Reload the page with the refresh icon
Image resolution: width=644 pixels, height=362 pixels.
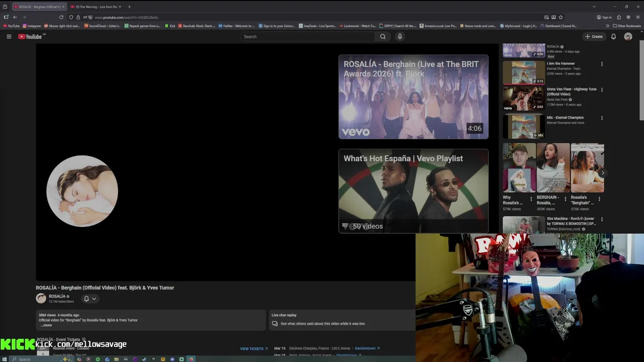pyautogui.click(x=61, y=17)
